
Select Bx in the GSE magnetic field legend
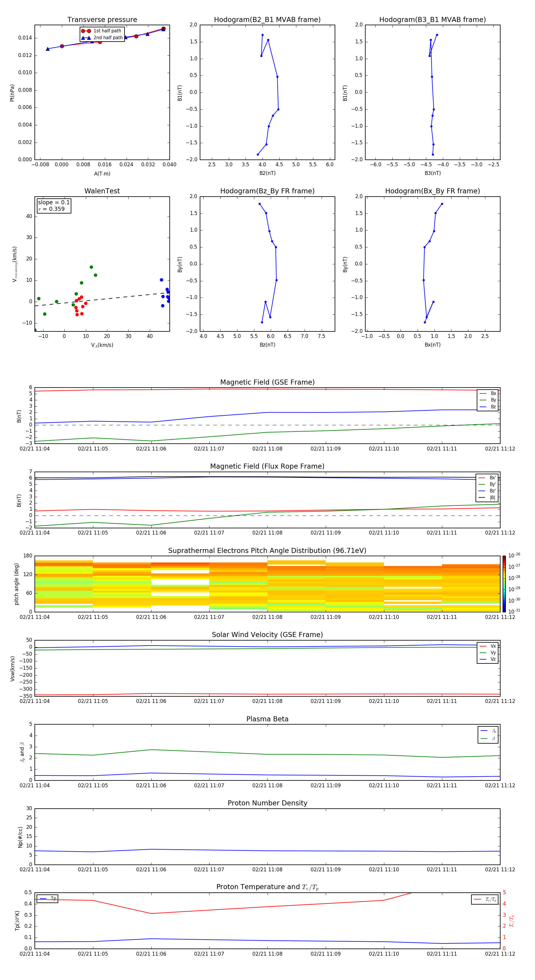[x=488, y=394]
